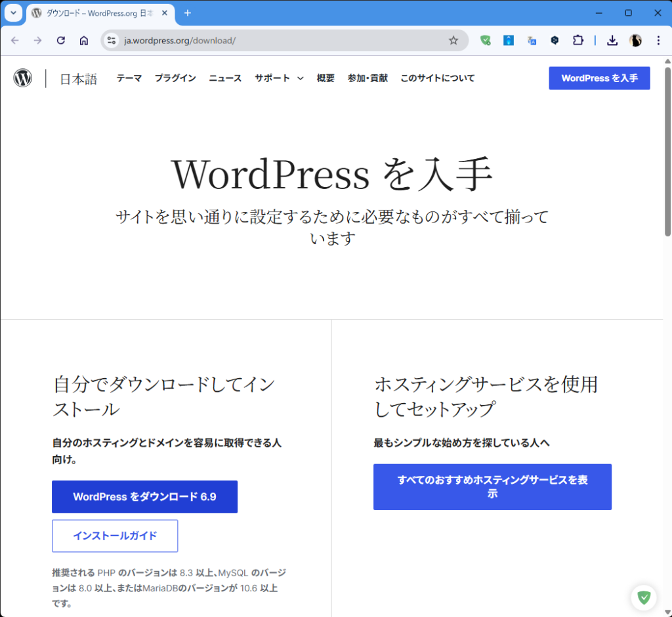
Task: Click the WordPress logo in site header
Action: 22,78
